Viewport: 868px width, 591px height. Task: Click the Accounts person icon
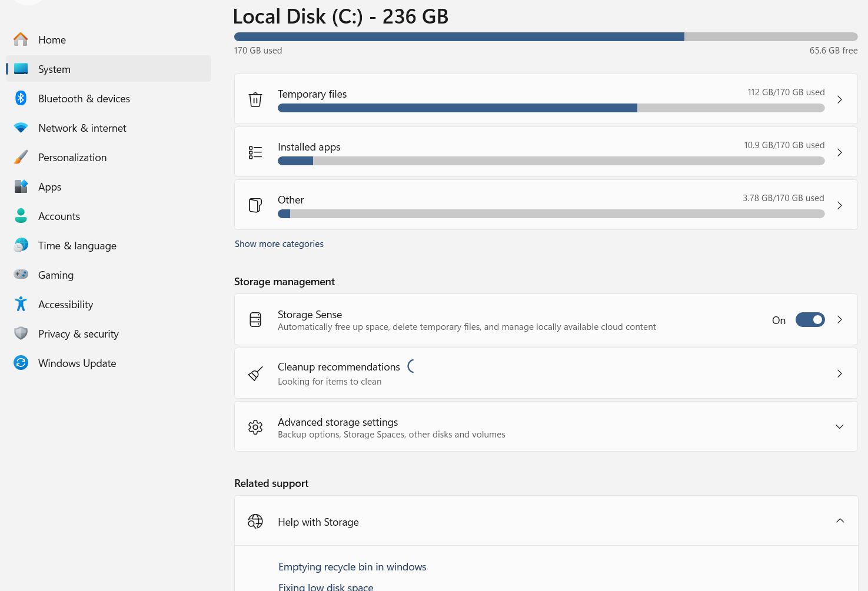21,216
